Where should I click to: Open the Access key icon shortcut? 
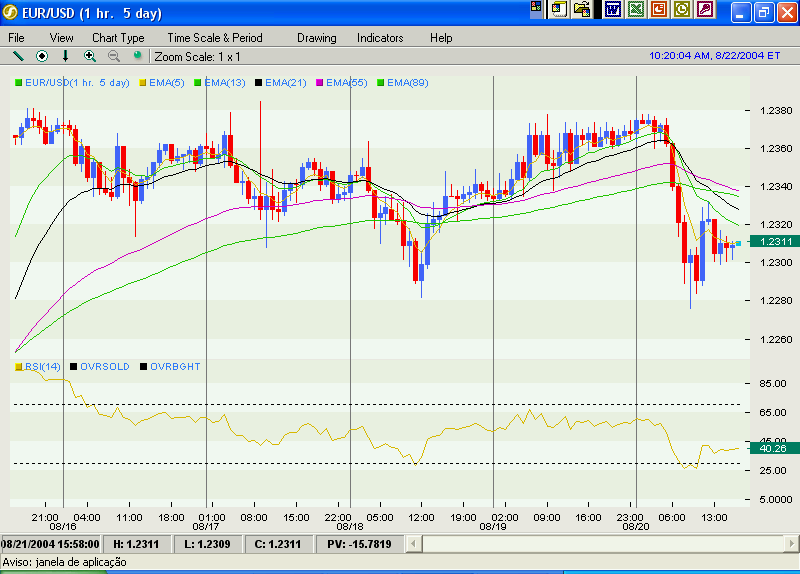pyautogui.click(x=705, y=9)
